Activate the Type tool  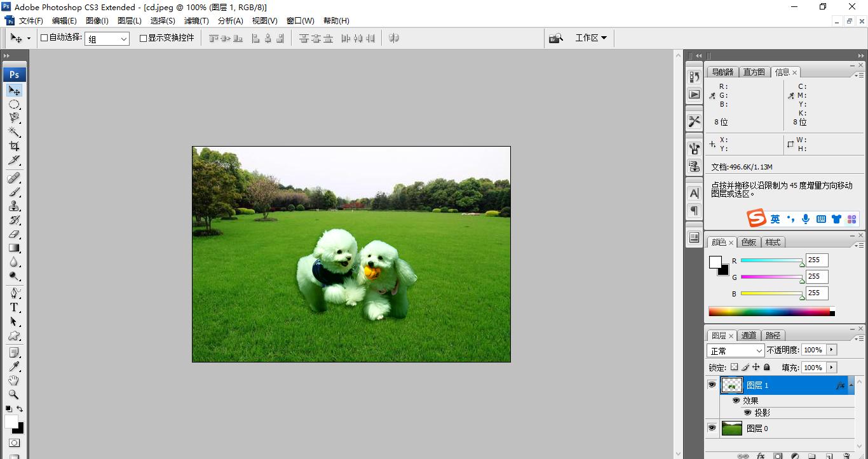[x=15, y=307]
